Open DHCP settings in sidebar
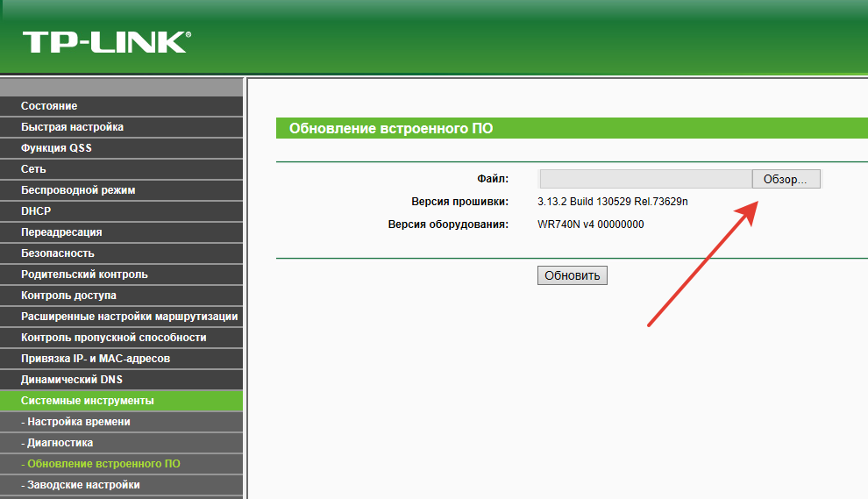Image resolution: width=868 pixels, height=499 pixels. (x=121, y=211)
